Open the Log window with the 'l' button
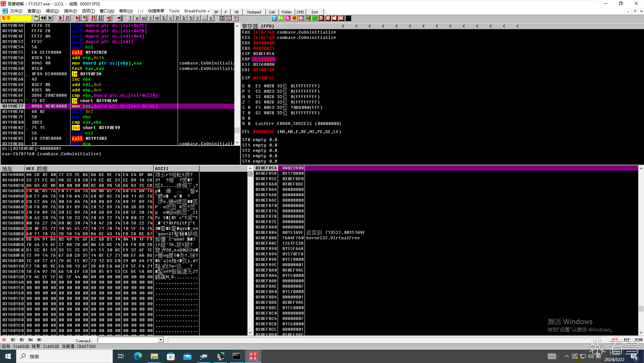Screen dimensions: 644x363 click(130, 18)
